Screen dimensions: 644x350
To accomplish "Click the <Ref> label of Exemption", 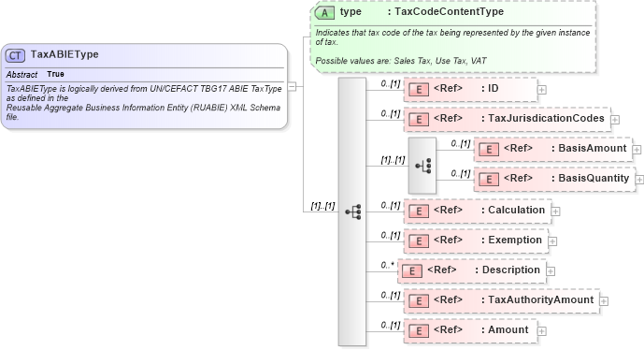I will pos(448,241).
